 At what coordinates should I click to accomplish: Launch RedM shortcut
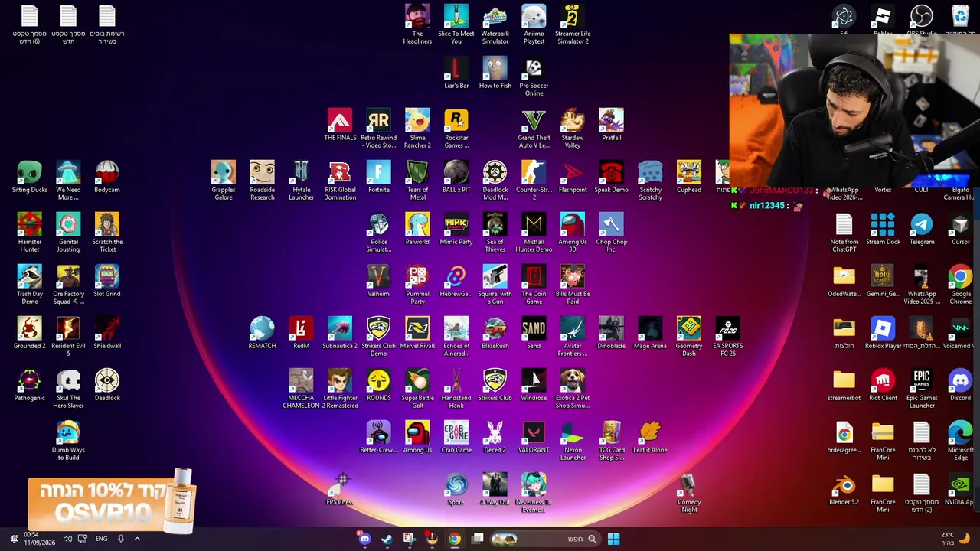coord(301,333)
